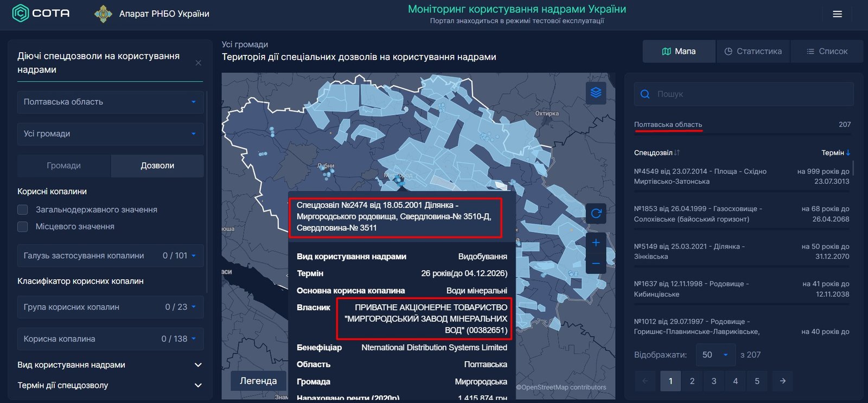Open the Легенда map button
Viewport: 868px width, 403px height.
tap(258, 381)
